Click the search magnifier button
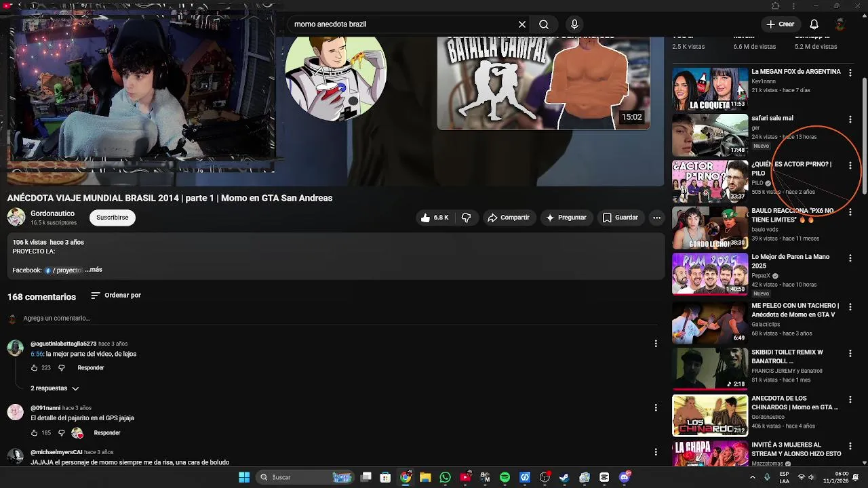 [544, 24]
